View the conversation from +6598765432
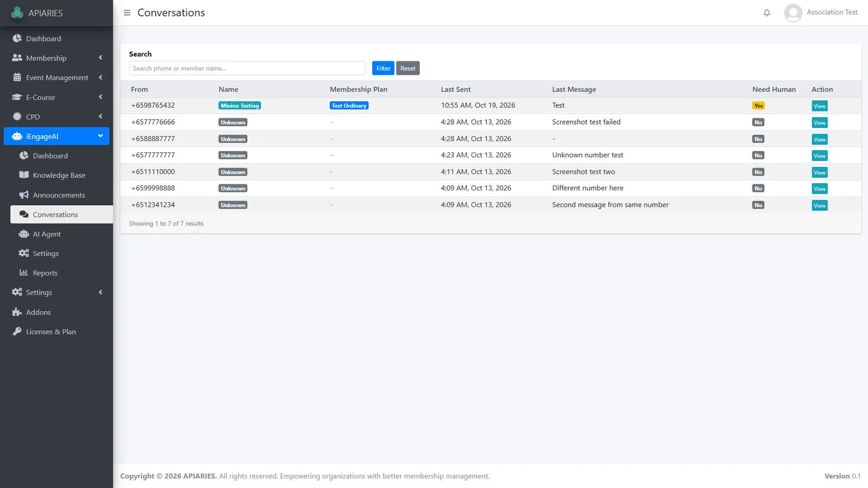Screen dimensions: 868x488 [819, 106]
